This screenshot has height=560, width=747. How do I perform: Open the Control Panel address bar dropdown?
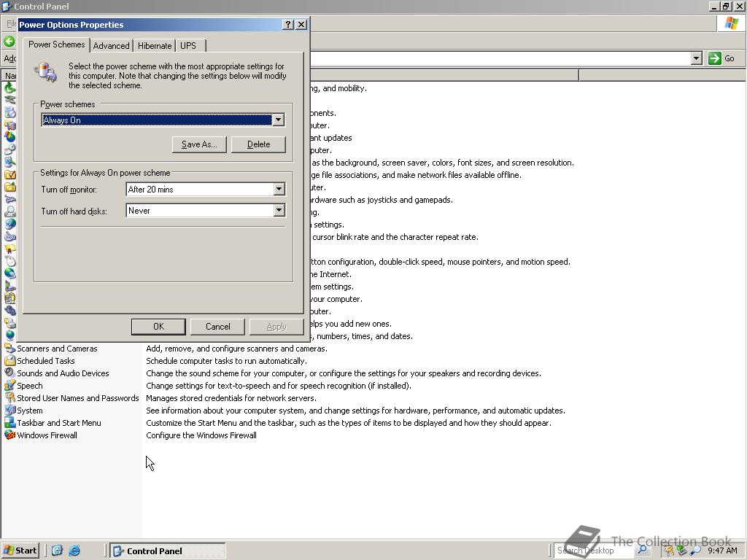click(697, 58)
